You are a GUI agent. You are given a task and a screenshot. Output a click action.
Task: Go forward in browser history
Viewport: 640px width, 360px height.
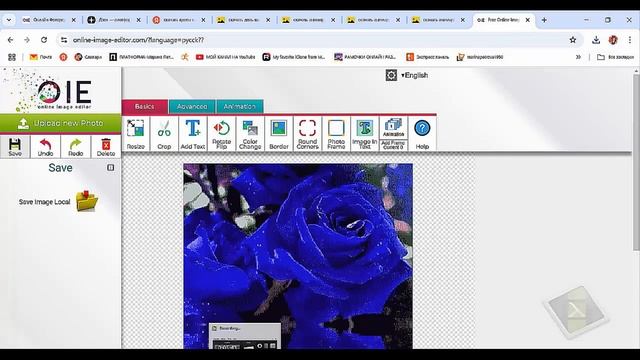[x=27, y=40]
